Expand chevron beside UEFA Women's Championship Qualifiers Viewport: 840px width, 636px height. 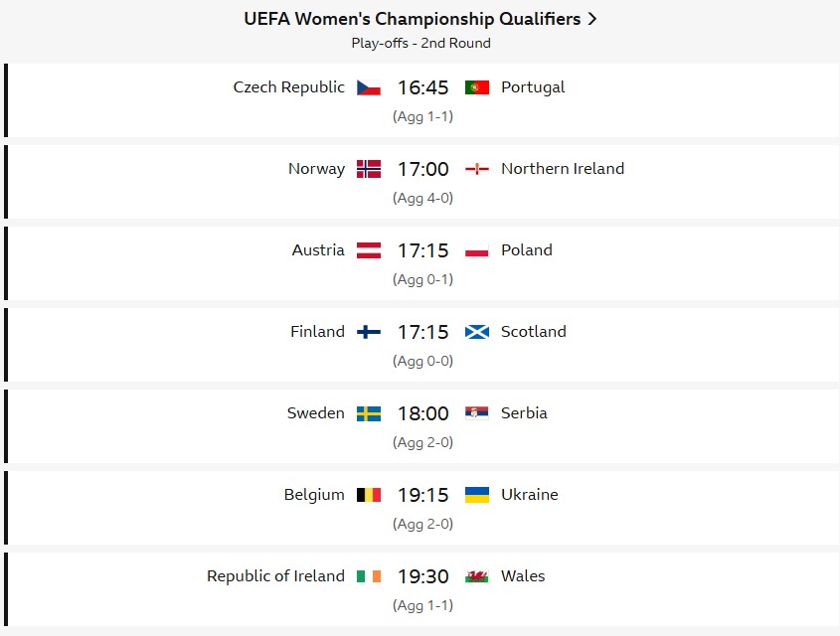coord(591,19)
